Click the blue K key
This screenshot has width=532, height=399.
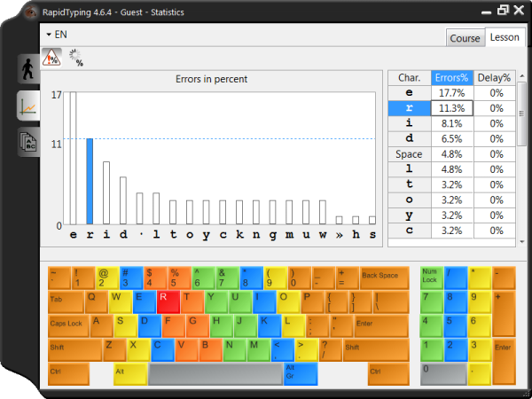tap(270, 326)
